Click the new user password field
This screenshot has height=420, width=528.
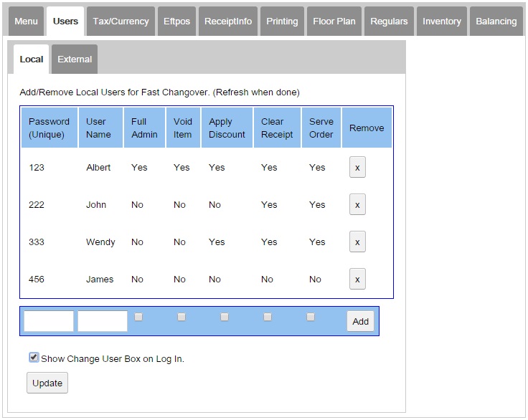(49, 321)
